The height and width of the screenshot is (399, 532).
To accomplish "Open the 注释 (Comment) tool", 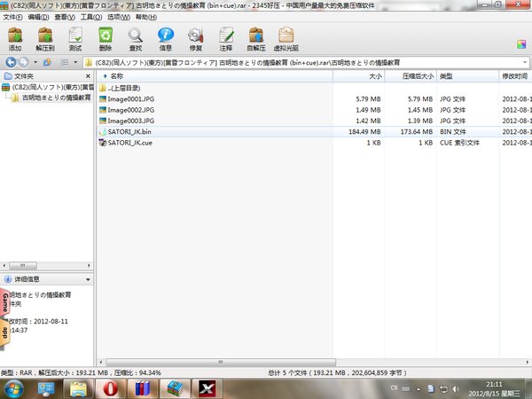I will pyautogui.click(x=225, y=38).
